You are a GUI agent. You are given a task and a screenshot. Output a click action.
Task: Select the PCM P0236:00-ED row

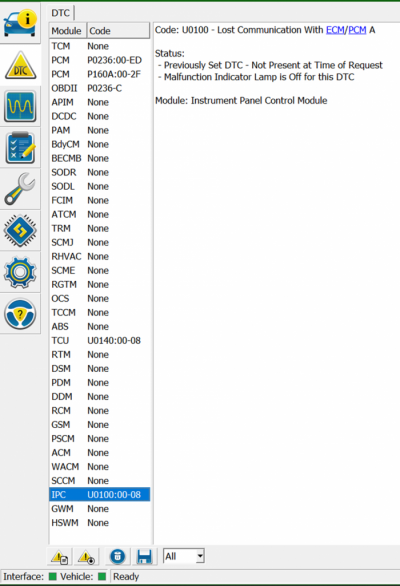[x=99, y=60]
